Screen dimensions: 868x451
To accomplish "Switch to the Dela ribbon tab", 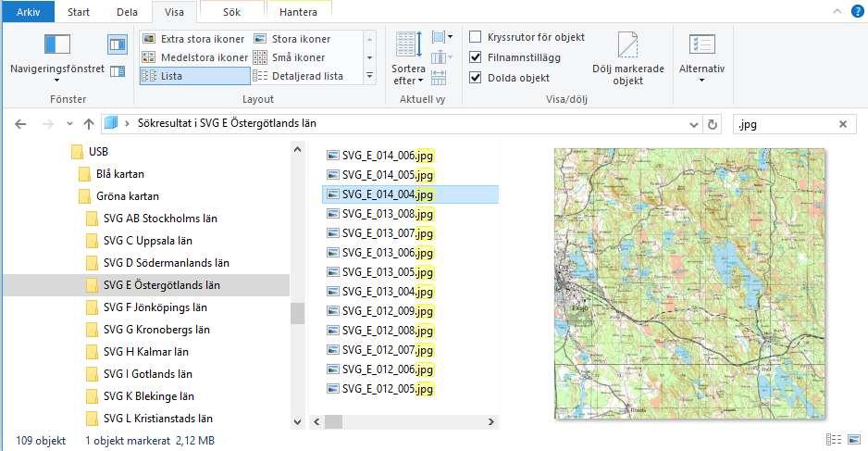I will click(x=127, y=12).
